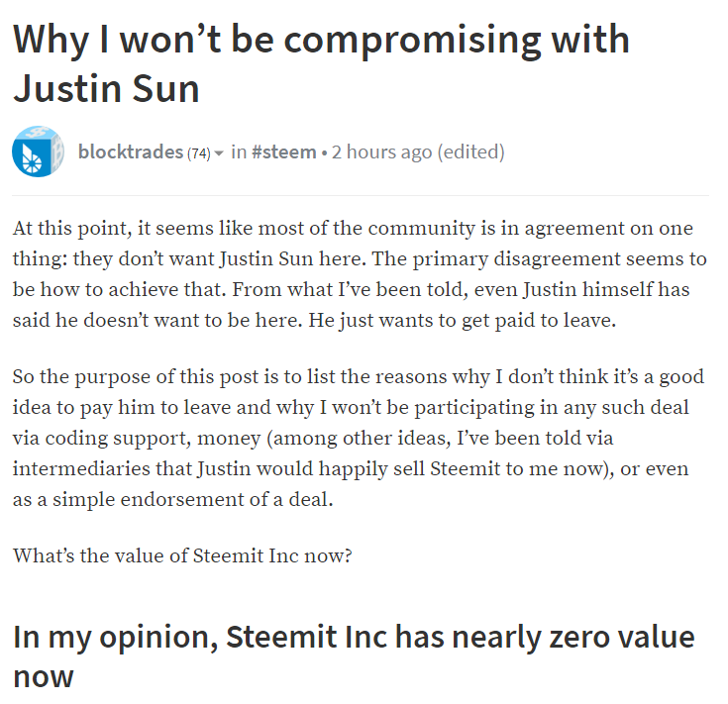Open the #steem tag link
Screen dimensions: 728x704
(x=283, y=151)
